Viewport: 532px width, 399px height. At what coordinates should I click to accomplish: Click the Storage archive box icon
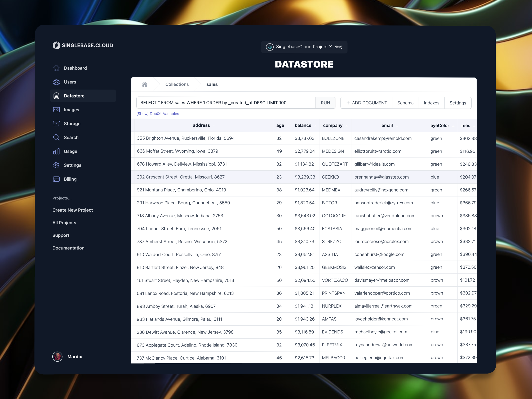click(x=56, y=123)
